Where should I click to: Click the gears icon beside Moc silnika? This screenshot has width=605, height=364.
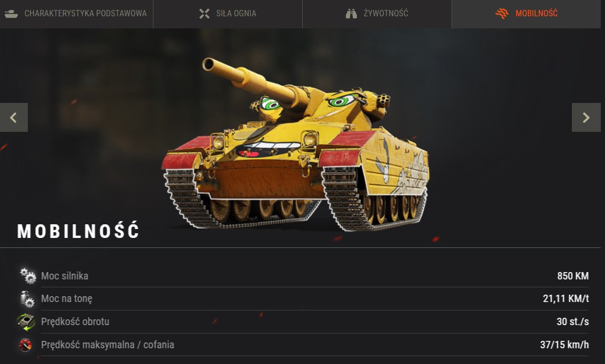point(28,276)
